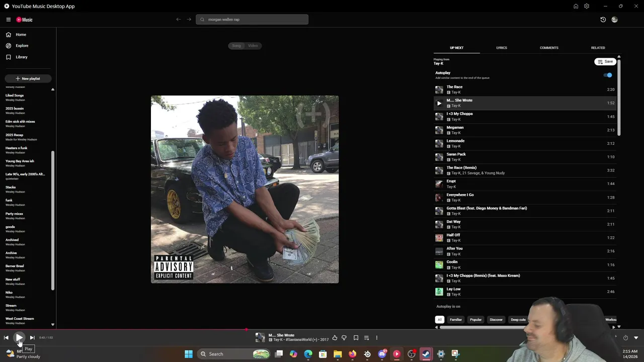The height and width of the screenshot is (362, 644).
Task: Open Steam from the taskbar
Action: pos(426,354)
